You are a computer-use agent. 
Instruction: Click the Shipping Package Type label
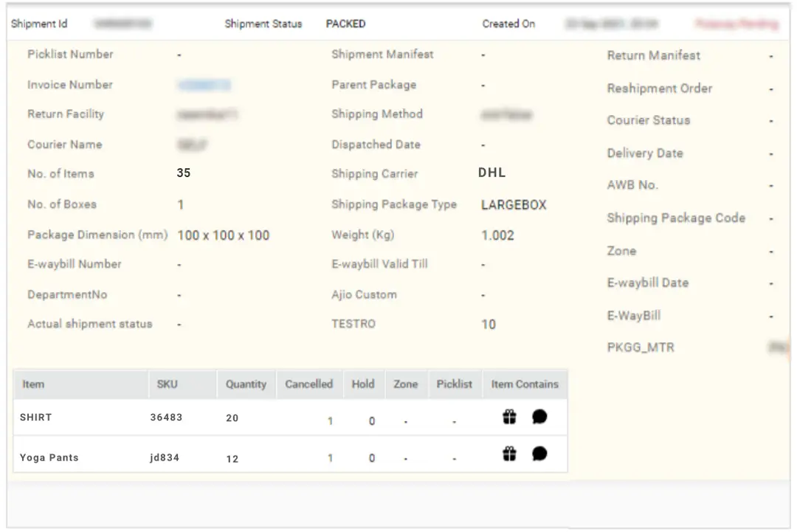[x=394, y=204]
